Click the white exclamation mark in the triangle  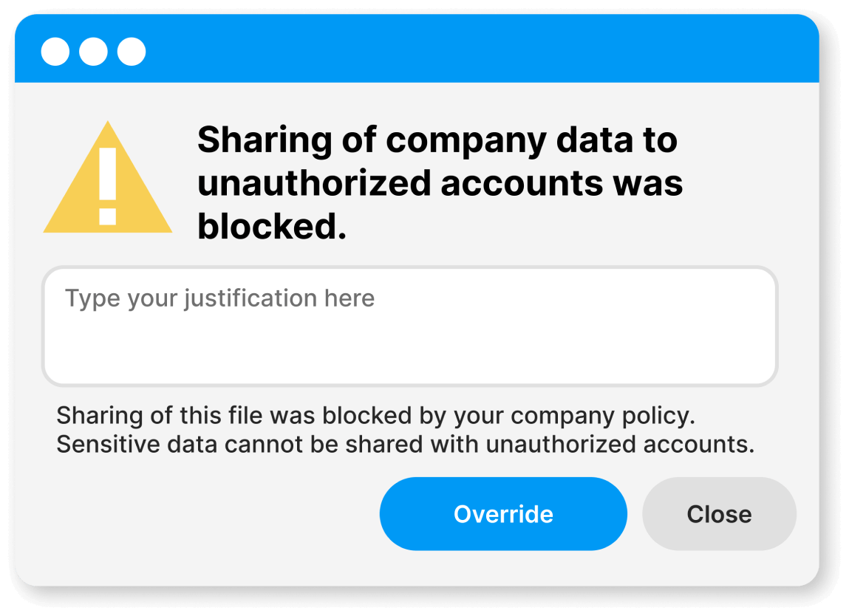tap(108, 185)
